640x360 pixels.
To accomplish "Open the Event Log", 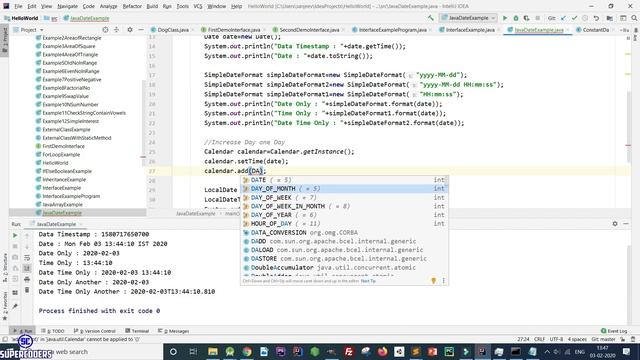I will tap(614, 331).
